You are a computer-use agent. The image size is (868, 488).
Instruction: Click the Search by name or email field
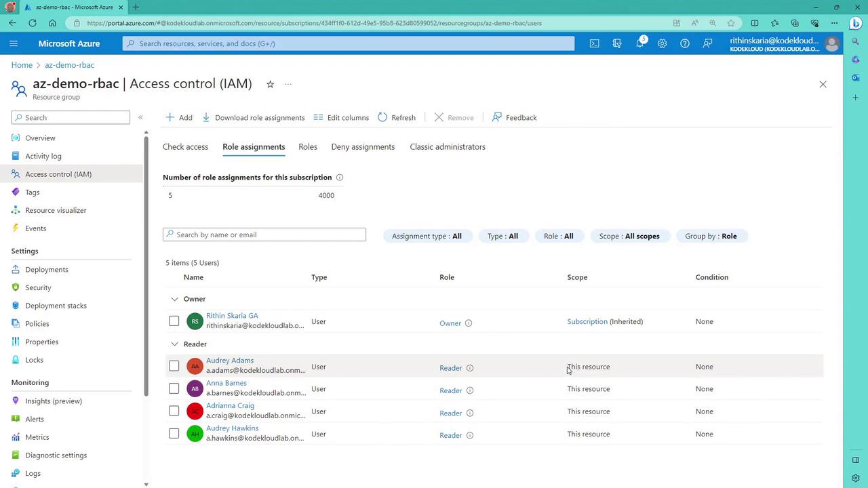264,235
